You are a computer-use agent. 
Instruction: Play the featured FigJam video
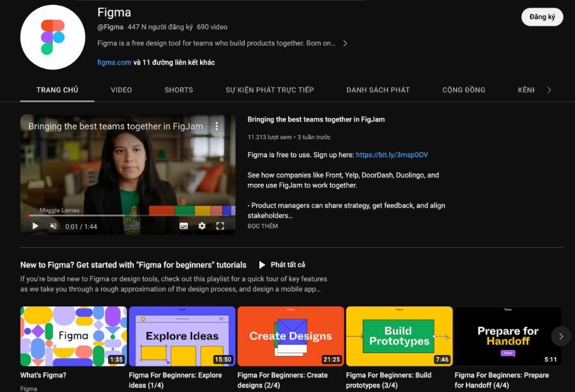[35, 225]
